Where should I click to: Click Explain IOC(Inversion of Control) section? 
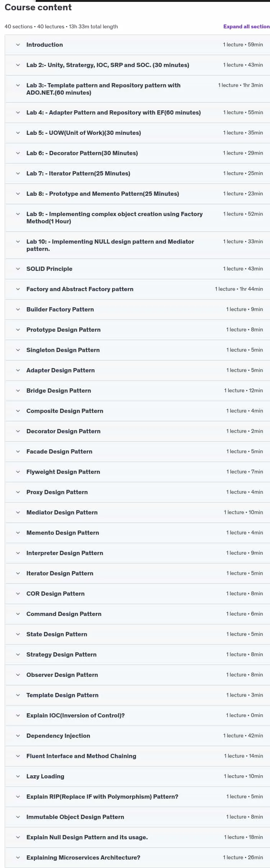[x=137, y=716]
